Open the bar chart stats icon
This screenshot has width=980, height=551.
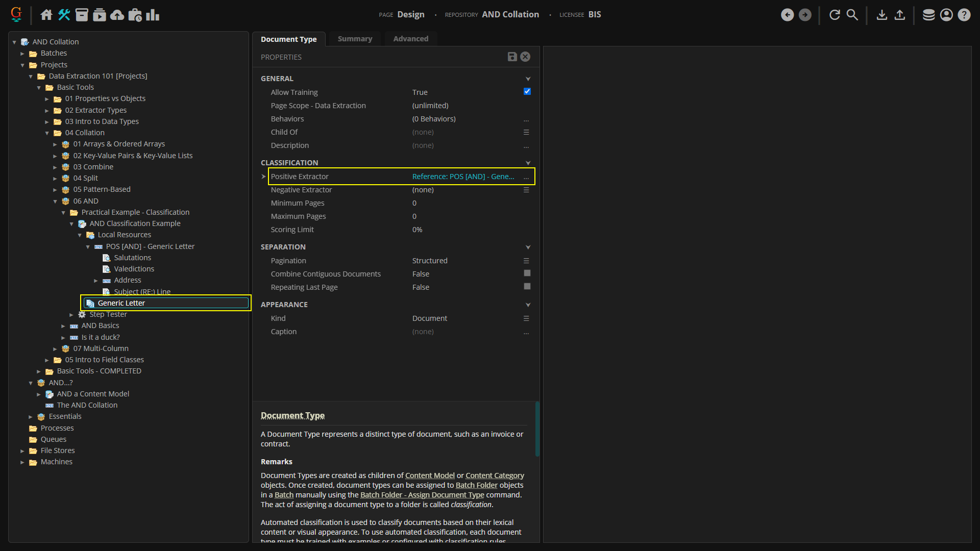point(153,15)
